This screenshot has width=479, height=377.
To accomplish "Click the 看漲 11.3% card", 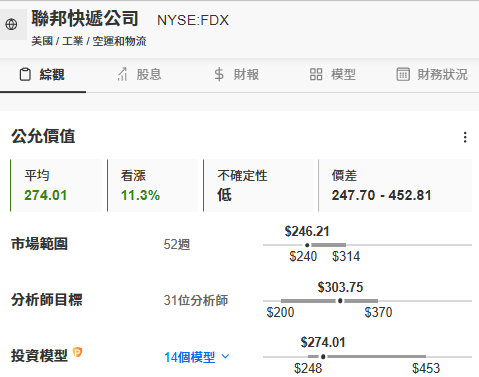I will pos(152,185).
